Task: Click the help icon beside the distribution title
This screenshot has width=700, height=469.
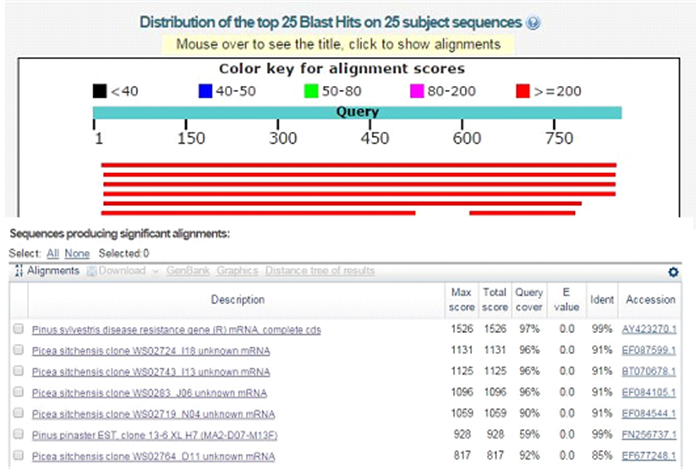Action: click(x=534, y=22)
